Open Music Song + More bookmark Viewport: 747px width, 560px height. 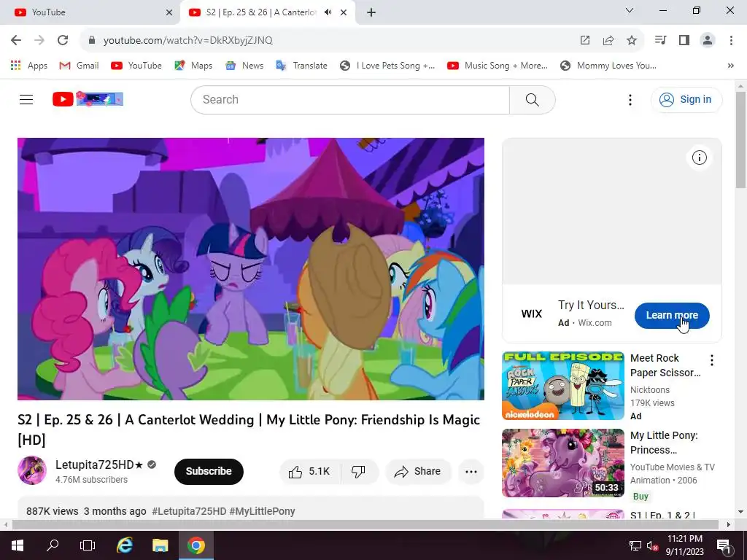pos(498,66)
